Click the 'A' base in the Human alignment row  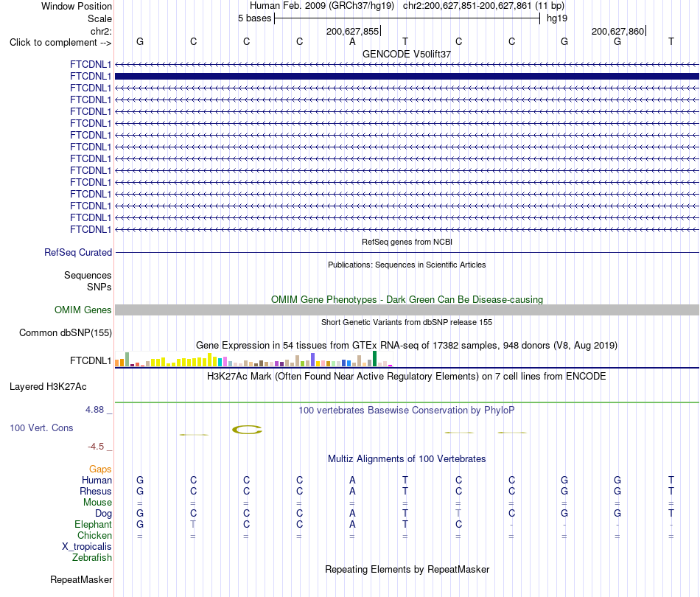pos(352,480)
